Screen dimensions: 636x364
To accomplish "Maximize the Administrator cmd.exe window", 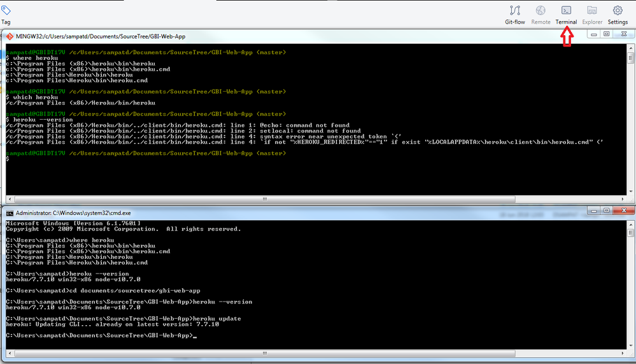I will tap(606, 211).
